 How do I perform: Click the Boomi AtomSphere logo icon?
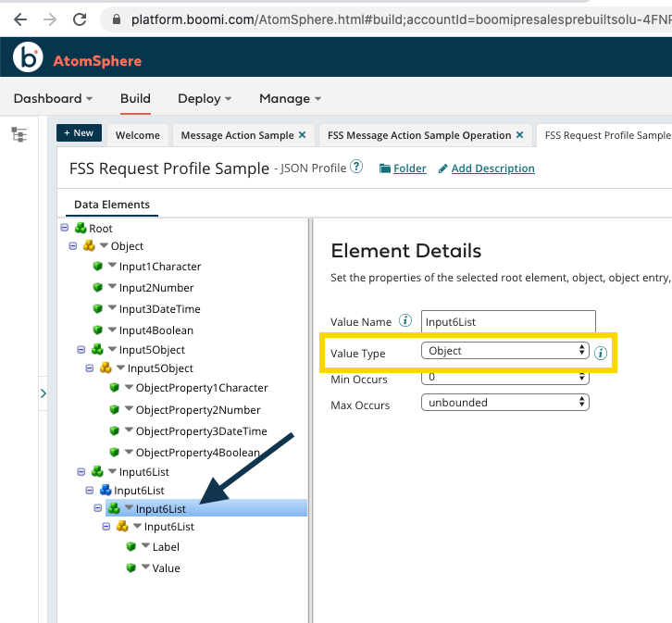(x=29, y=59)
